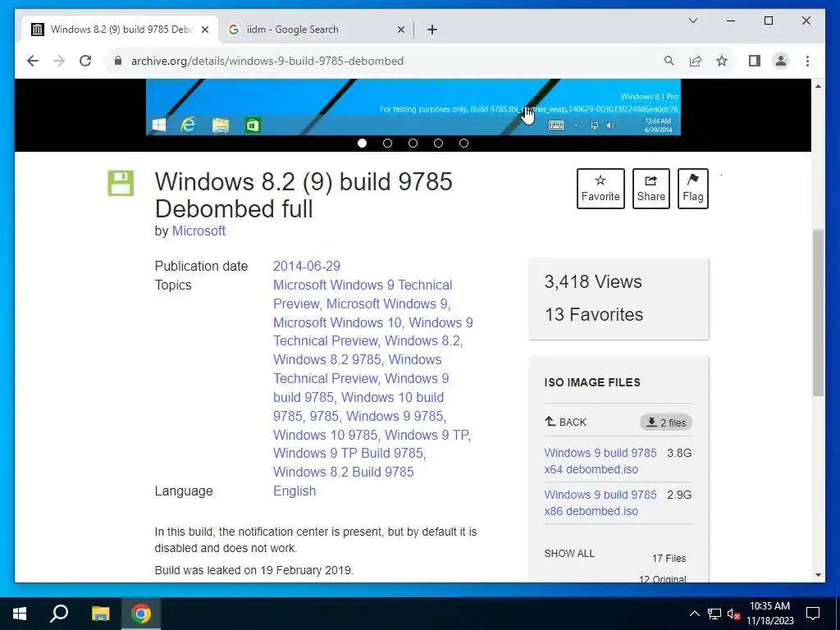
Task: Click the 3,418 Views text
Action: click(x=593, y=282)
